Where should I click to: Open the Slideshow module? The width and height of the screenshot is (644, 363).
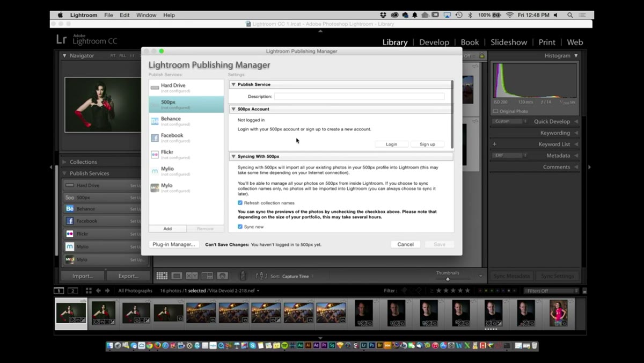(509, 42)
